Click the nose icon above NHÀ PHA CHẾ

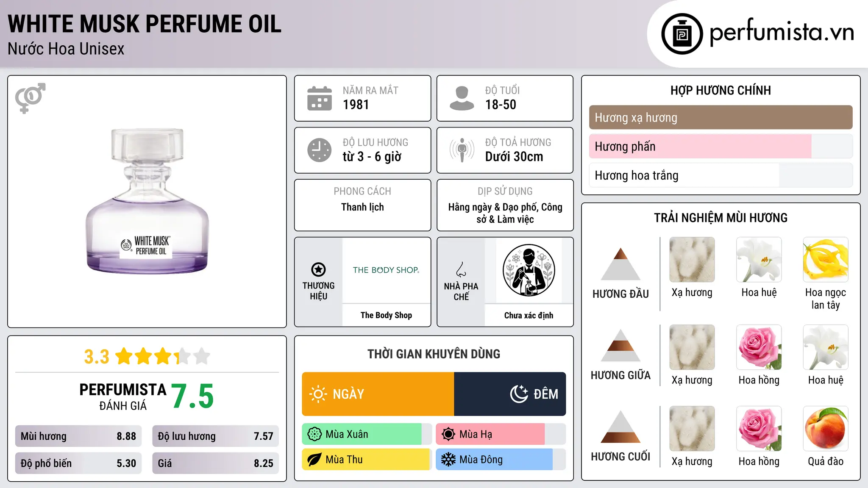point(461,269)
